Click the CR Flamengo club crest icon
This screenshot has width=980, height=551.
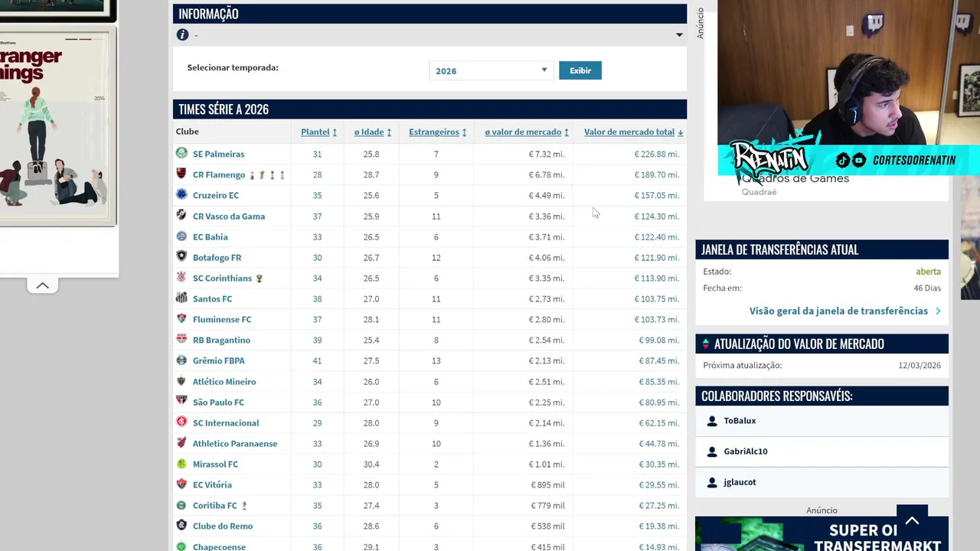(181, 174)
